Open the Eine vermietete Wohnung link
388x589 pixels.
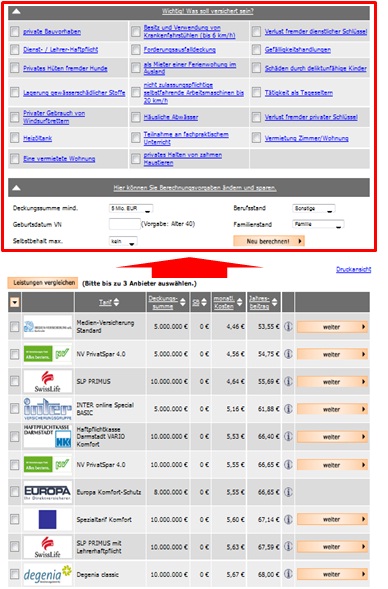coord(59,159)
